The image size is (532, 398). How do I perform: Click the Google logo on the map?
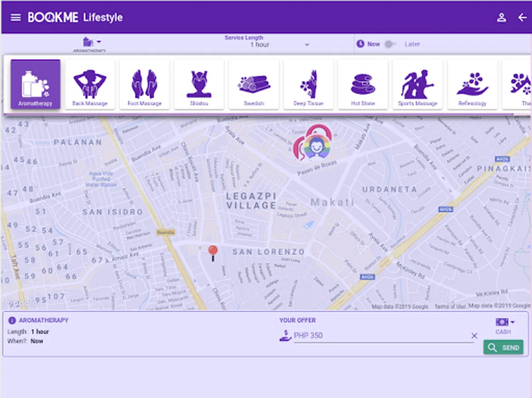tap(20, 303)
